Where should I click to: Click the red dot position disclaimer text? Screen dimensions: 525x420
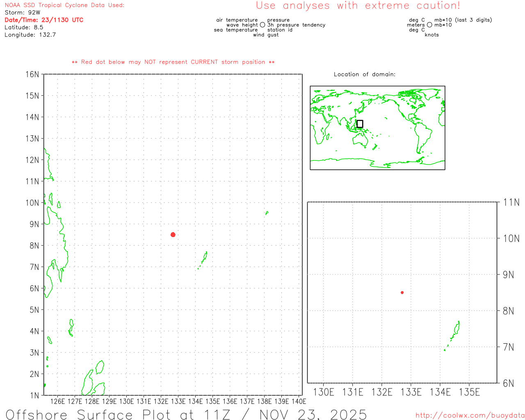173,62
